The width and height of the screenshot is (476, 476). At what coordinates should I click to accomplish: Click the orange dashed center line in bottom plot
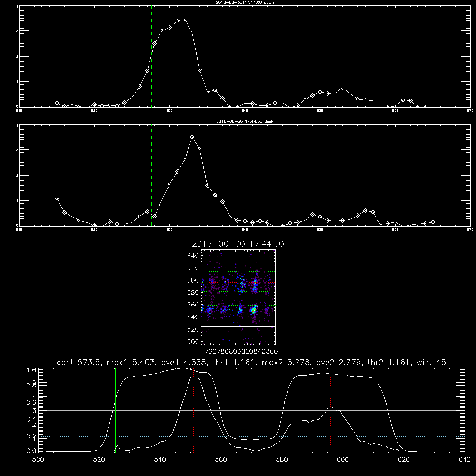coord(262,410)
